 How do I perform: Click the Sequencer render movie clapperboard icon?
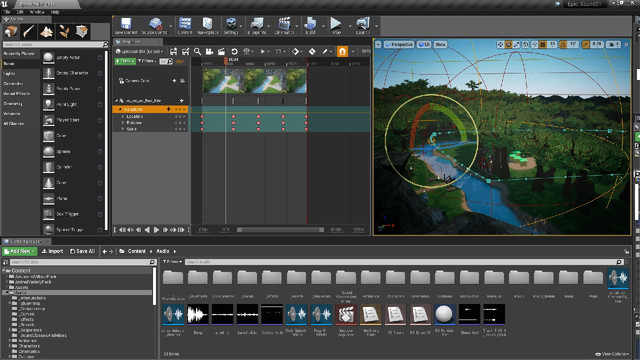click(221, 51)
